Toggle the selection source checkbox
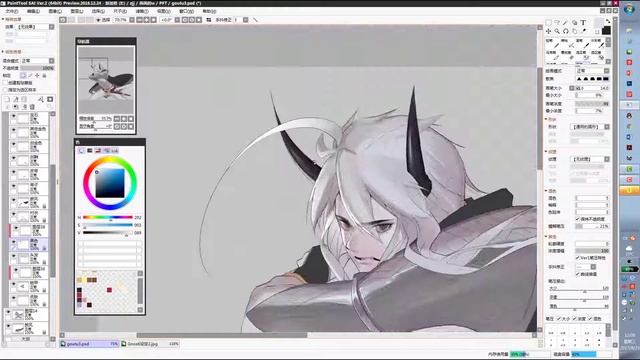The width and height of the screenshot is (640, 360). tap(6, 89)
